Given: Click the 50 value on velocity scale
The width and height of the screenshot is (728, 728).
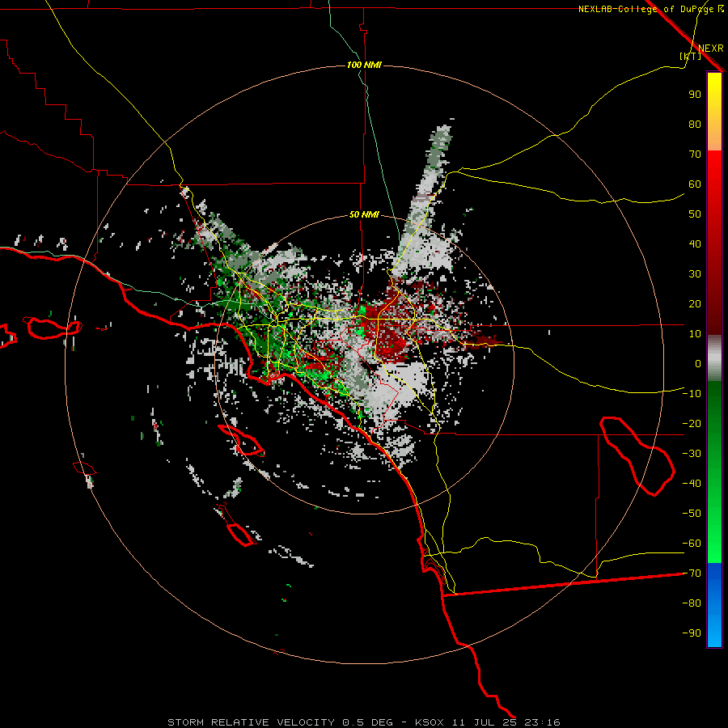Looking at the screenshot, I should 695,214.
